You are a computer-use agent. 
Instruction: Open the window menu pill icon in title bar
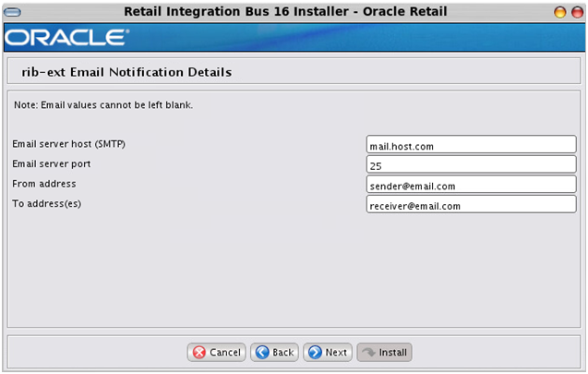[12, 12]
